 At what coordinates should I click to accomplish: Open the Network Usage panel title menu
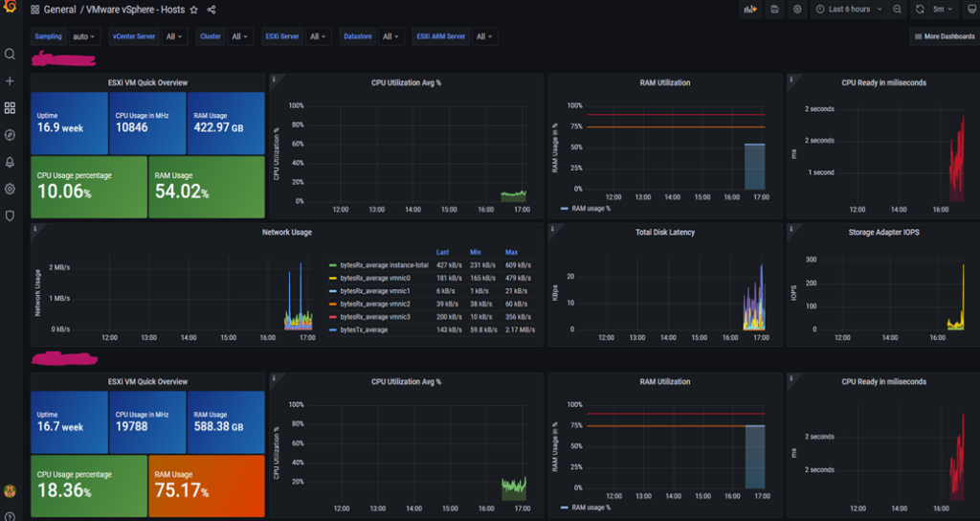(287, 232)
